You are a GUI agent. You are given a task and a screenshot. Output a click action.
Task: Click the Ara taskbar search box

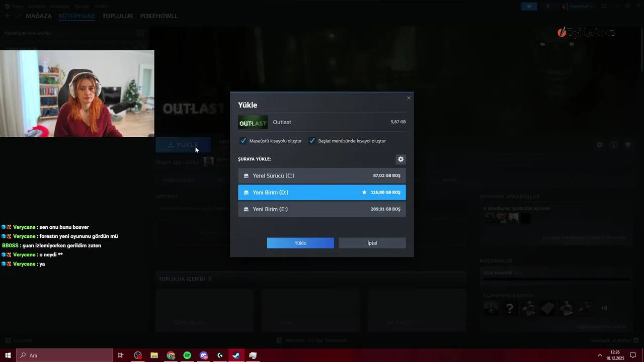point(64,355)
